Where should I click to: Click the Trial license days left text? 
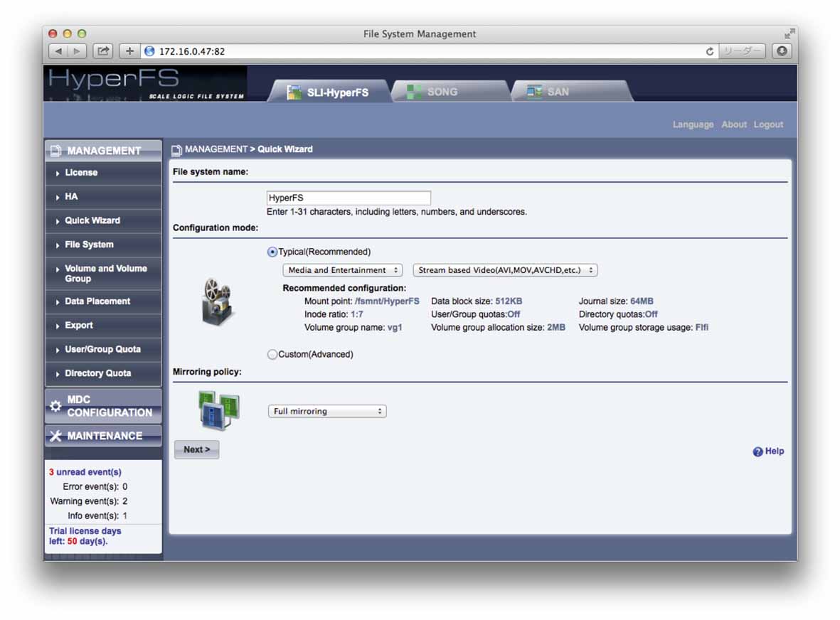pos(85,536)
